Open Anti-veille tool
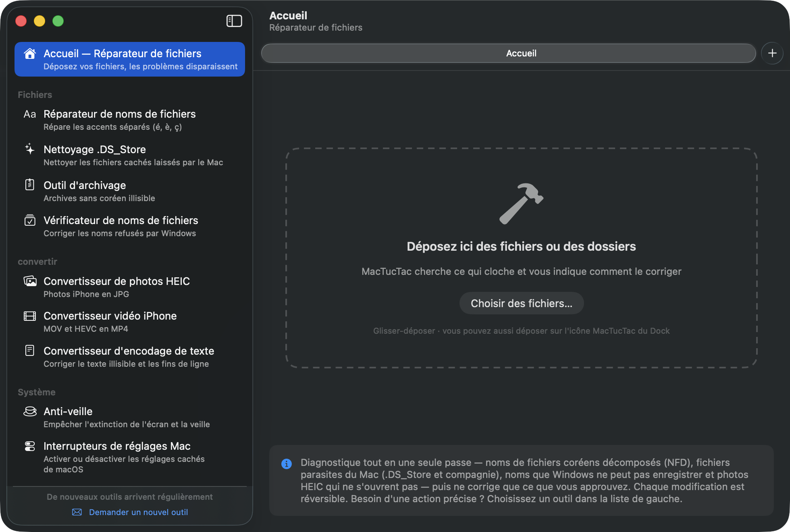Viewport: 790px width, 532px height. 130,417
